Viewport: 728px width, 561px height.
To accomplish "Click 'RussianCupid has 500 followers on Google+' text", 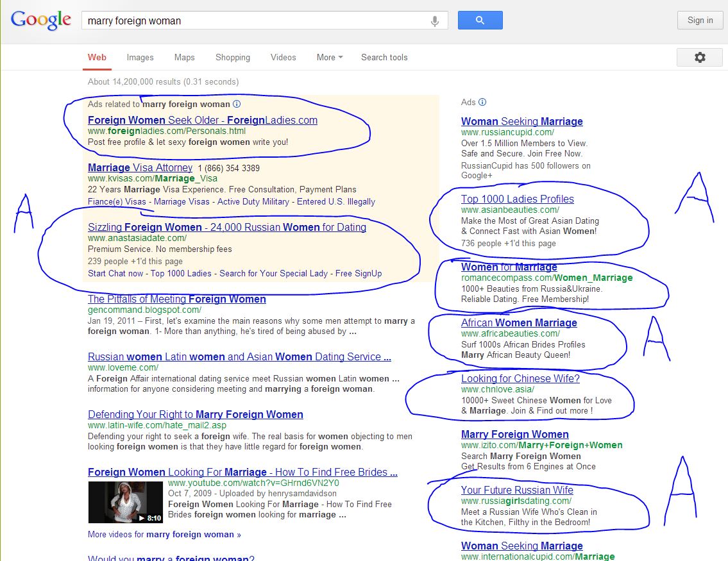I will 525,171.
